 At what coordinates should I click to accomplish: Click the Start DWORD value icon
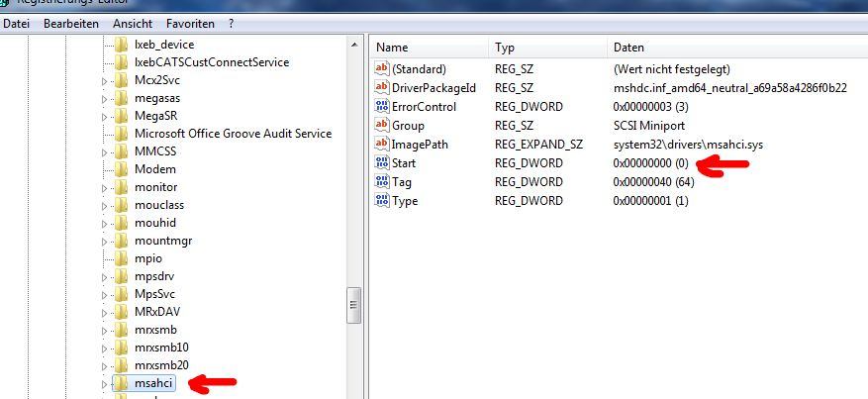coord(382,163)
